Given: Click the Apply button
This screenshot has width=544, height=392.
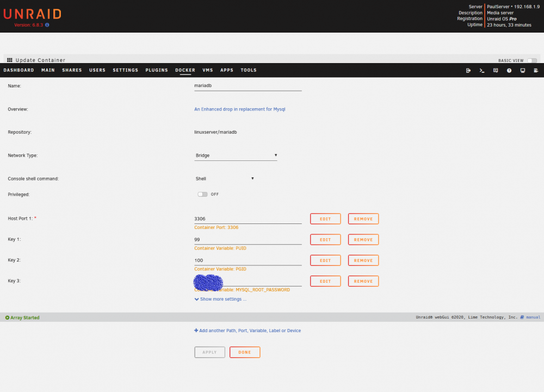Looking at the screenshot, I should click(209, 352).
